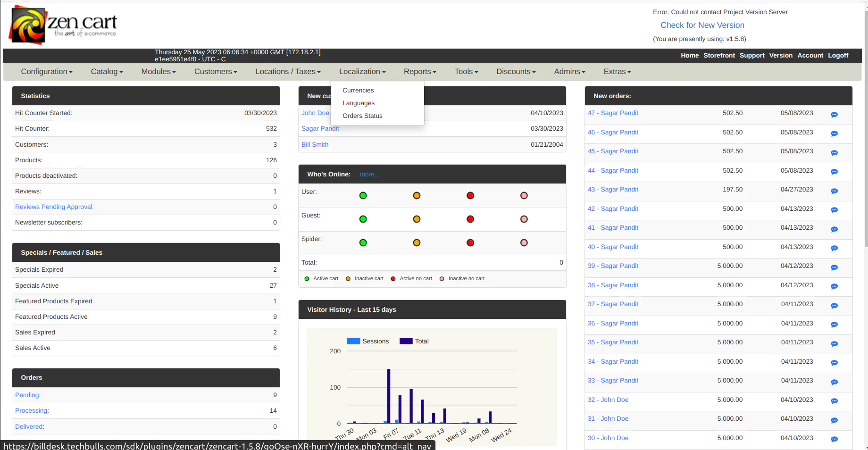Toggle Sessions series in chart legend
Image resolution: width=868 pixels, height=450 pixels.
[368, 341]
